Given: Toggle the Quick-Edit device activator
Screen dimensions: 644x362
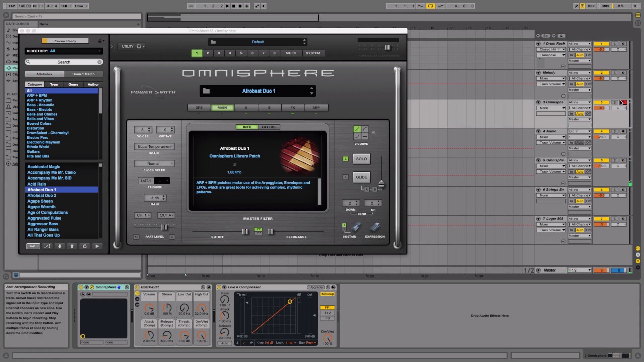Looking at the screenshot, I should 138,287.
